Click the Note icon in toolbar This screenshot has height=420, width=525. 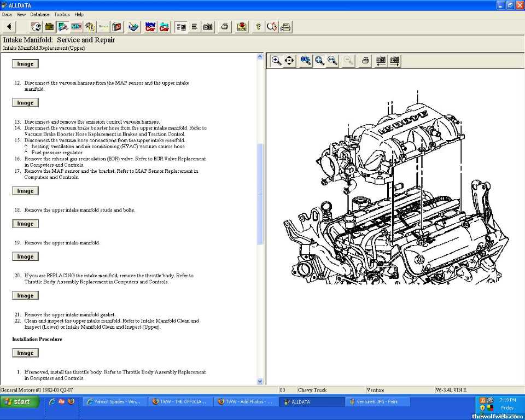[x=242, y=27]
